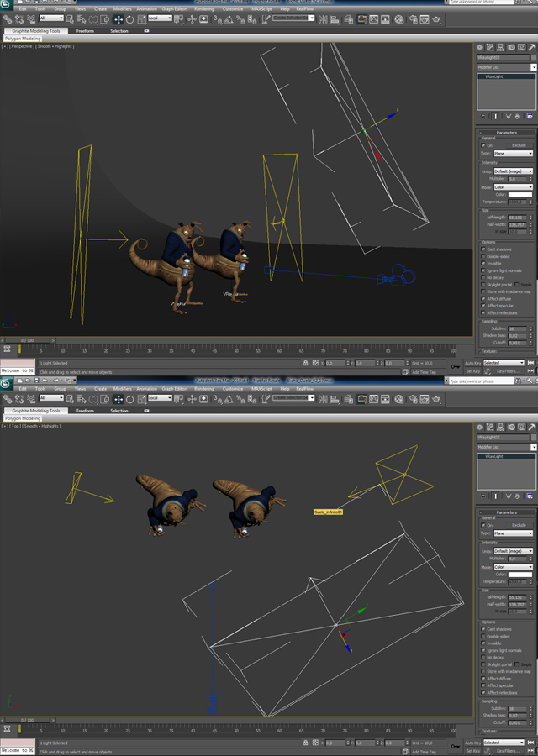Enable Skylight portal checkbox in upper window
The width and height of the screenshot is (538, 756).
click(x=483, y=285)
